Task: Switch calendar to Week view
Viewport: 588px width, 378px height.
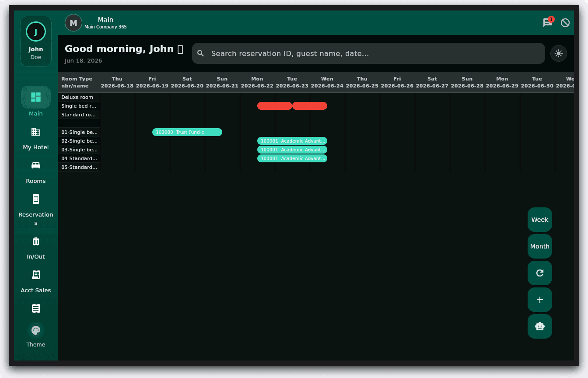Action: [x=540, y=220]
